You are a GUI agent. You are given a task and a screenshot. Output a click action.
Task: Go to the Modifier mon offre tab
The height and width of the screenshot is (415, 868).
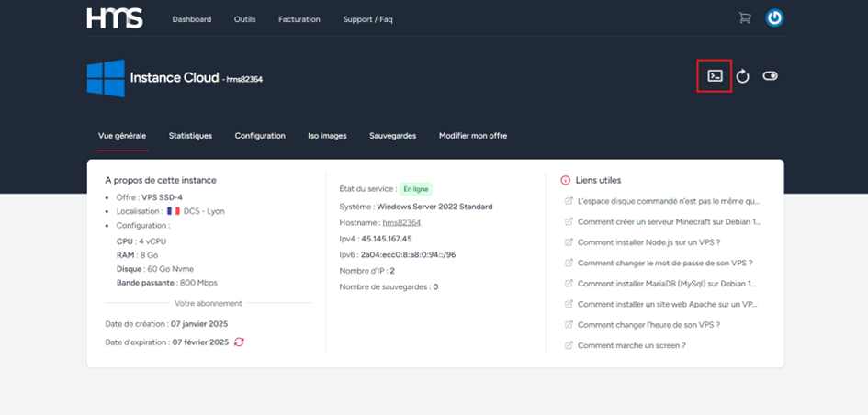pos(472,136)
